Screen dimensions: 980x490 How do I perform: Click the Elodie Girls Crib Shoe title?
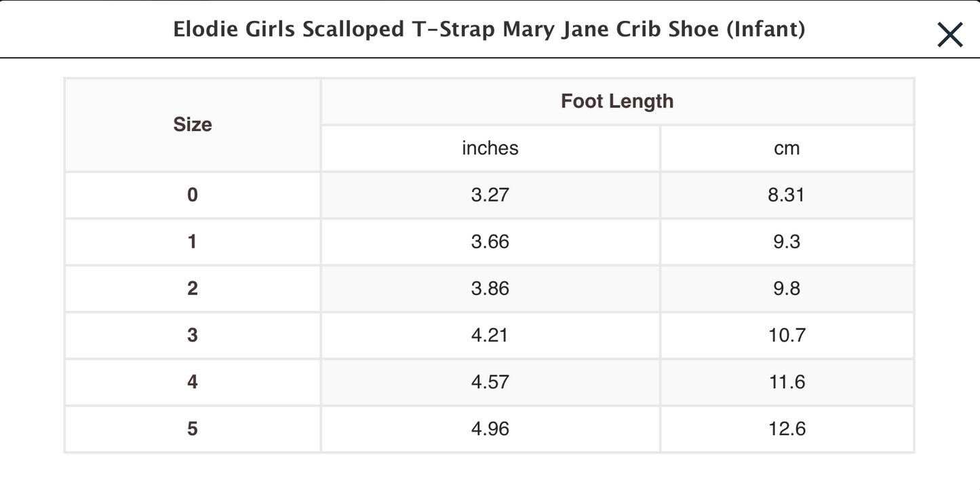(489, 30)
